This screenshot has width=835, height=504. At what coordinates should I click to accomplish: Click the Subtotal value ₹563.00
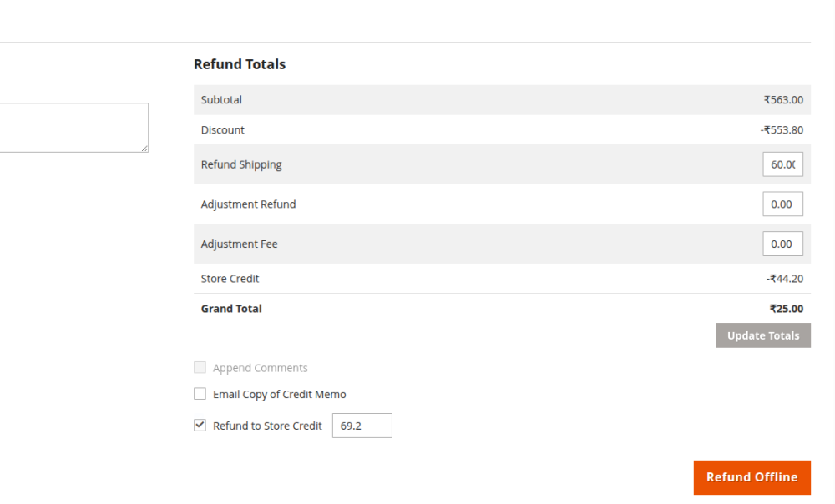[x=783, y=99]
